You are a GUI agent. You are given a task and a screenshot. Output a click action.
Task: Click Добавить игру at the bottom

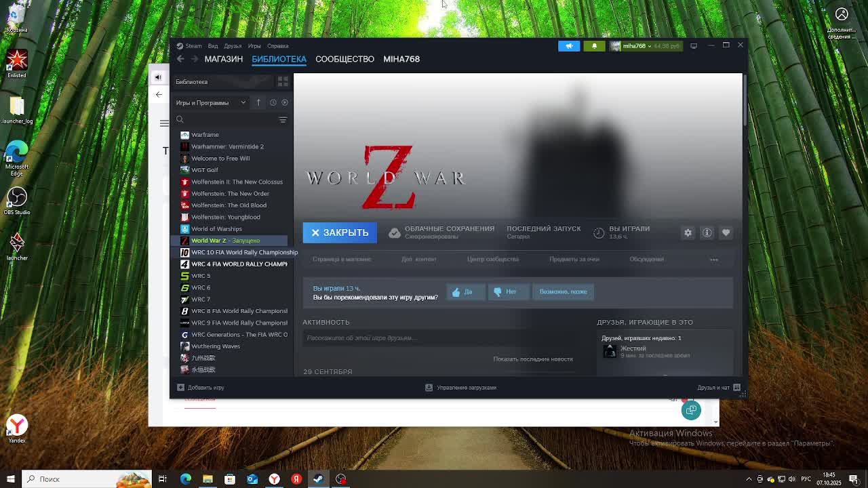click(x=201, y=388)
